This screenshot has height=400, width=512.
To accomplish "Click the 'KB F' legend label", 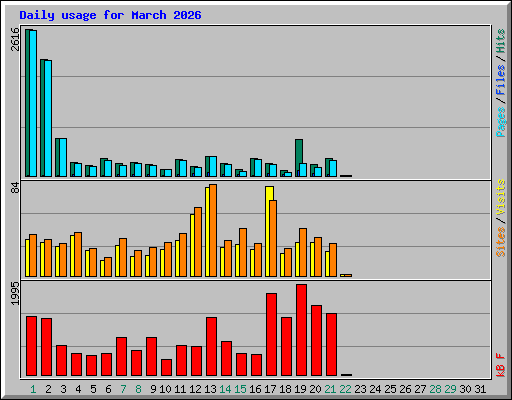I will tap(501, 365).
